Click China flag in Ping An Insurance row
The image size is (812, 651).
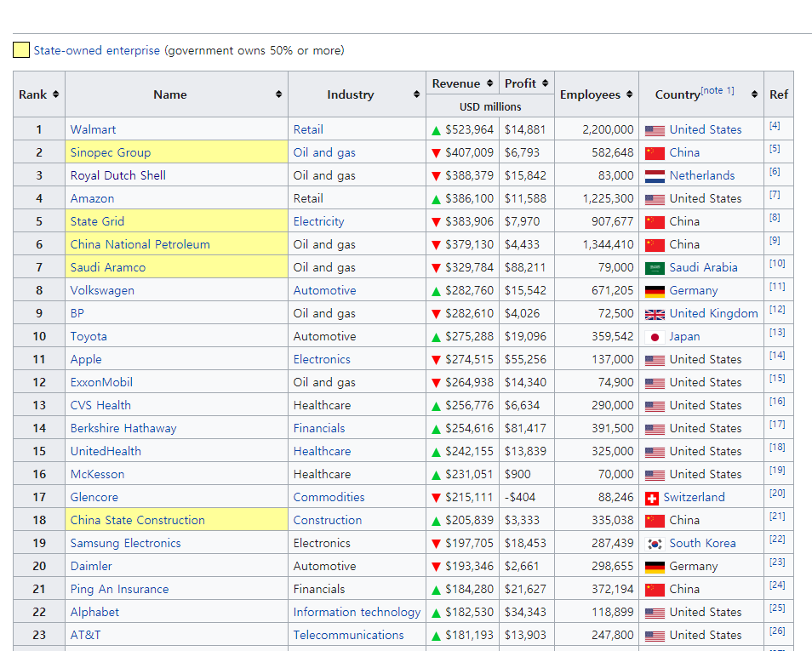655,590
